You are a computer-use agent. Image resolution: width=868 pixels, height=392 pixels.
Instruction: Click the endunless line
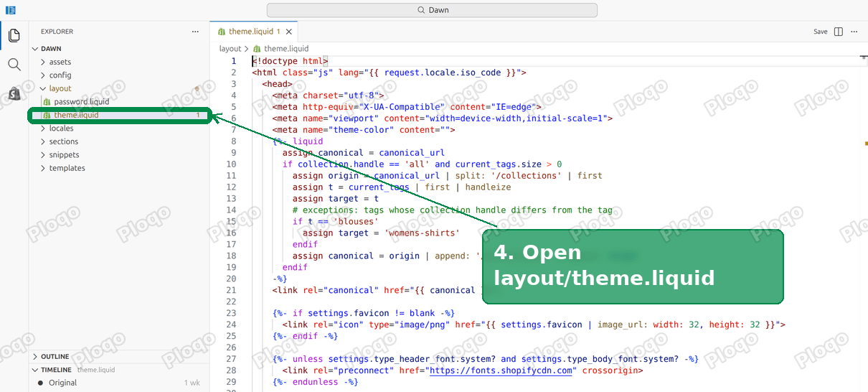(x=315, y=382)
